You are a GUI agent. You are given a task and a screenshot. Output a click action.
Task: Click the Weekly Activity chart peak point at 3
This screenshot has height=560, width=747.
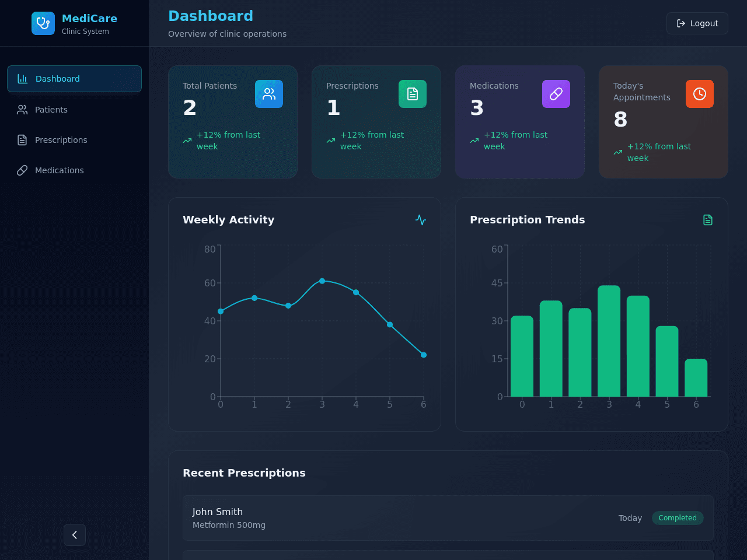(322, 281)
